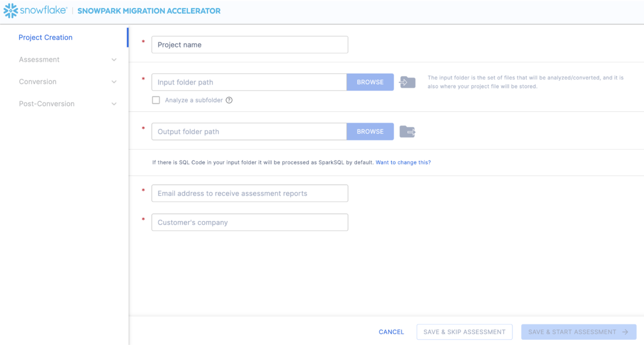Enable the Analyze a subfolder checkbox
Viewport: 644px width, 345px height.
coord(156,100)
